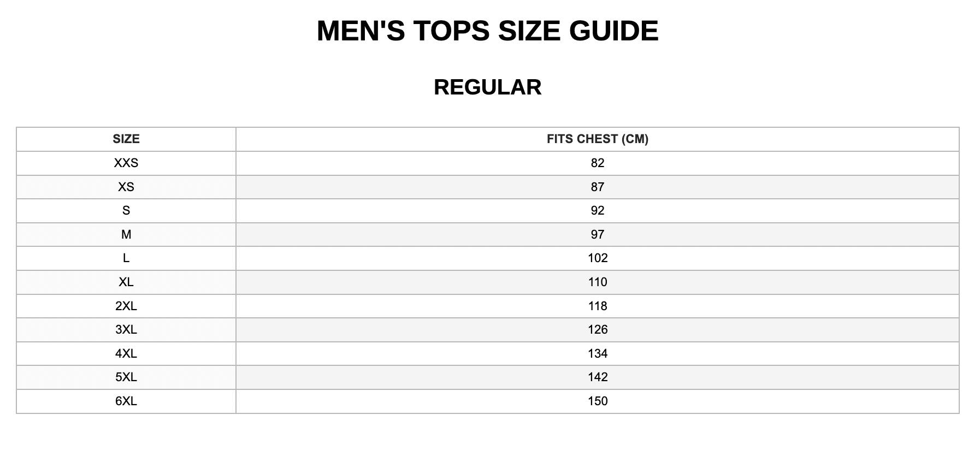980x462 pixels.
Task: Select the chest value 97
Action: point(598,235)
